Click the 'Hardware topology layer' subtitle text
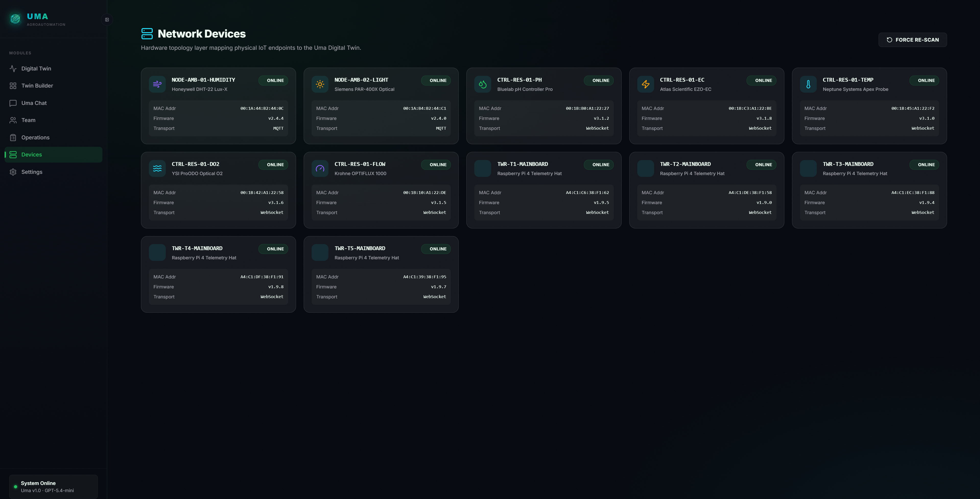 [251, 48]
